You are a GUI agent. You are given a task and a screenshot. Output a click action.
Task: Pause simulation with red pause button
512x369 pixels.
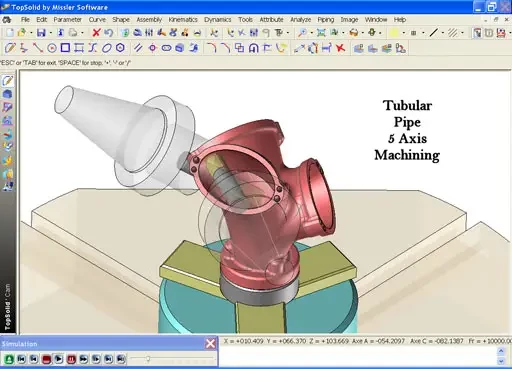pyautogui.click(x=71, y=359)
